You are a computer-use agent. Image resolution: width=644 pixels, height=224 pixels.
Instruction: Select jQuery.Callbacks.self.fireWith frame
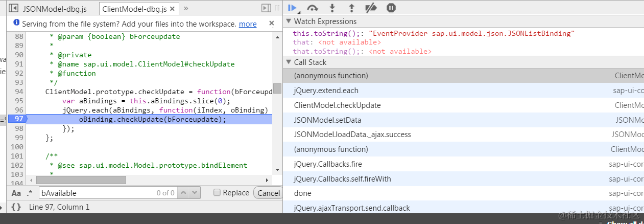[463, 179]
